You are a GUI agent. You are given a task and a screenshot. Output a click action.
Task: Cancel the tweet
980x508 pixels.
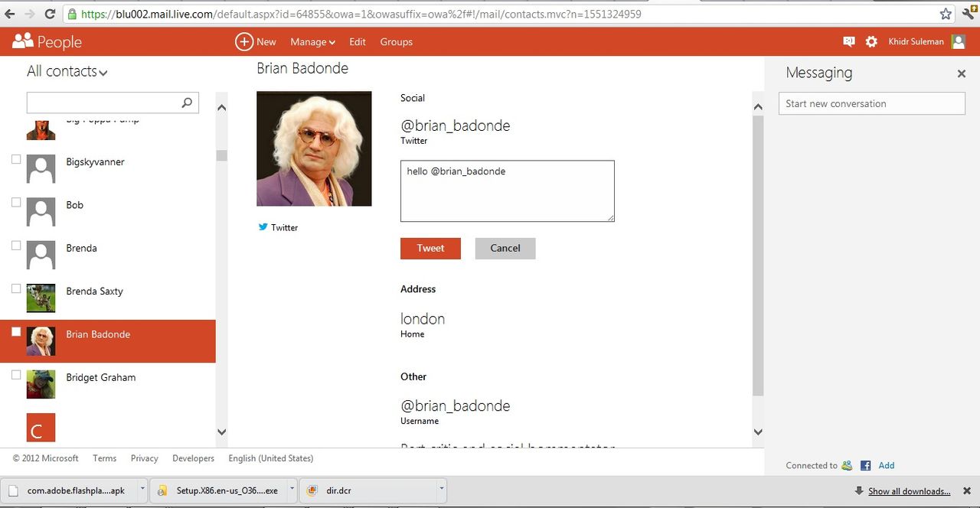pyautogui.click(x=505, y=248)
